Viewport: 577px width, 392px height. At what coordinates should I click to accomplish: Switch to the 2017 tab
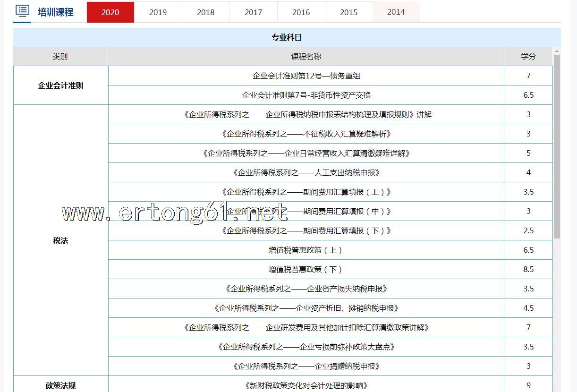click(253, 12)
